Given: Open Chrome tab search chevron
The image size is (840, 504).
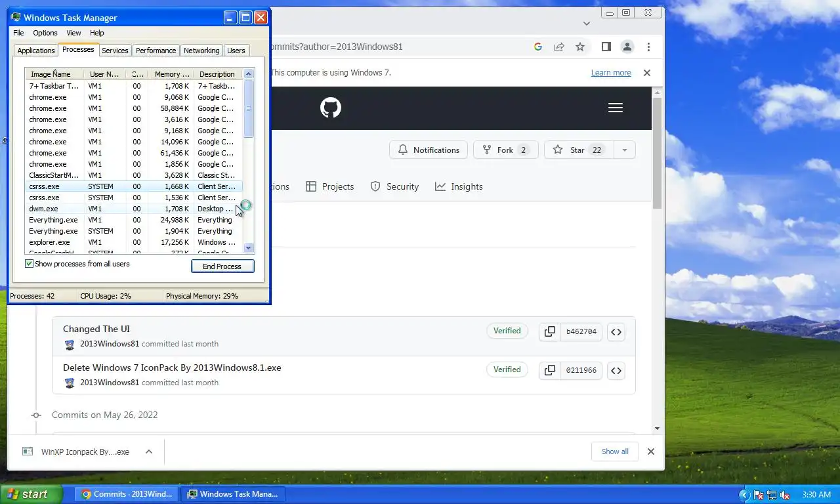Looking at the screenshot, I should [587, 23].
